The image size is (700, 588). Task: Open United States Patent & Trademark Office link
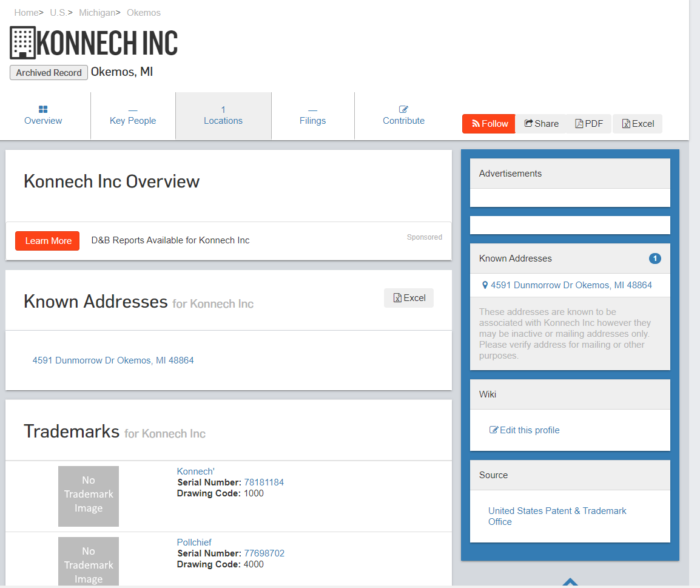pyautogui.click(x=557, y=516)
